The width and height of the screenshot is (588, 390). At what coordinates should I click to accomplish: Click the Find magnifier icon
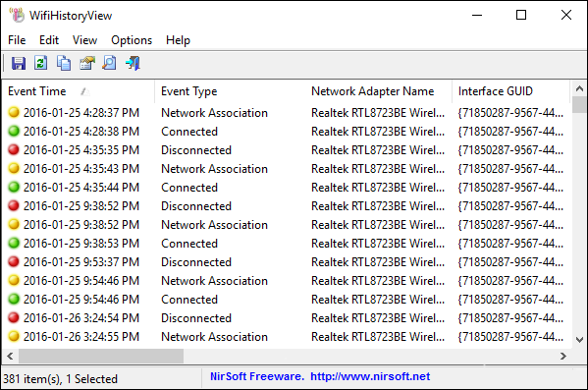point(110,63)
